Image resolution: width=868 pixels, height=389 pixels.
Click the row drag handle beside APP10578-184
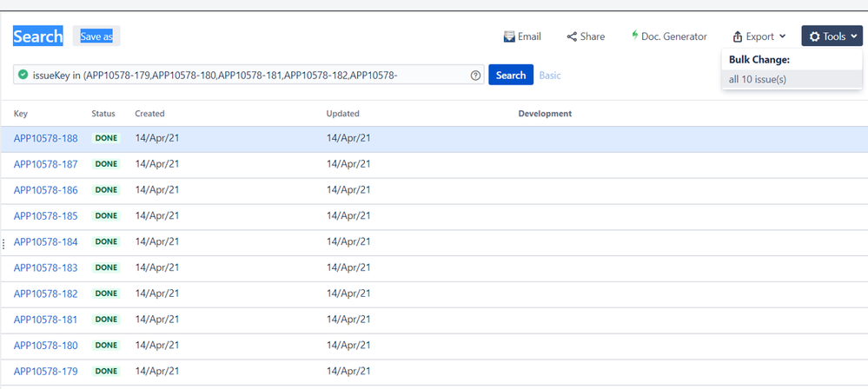3,242
